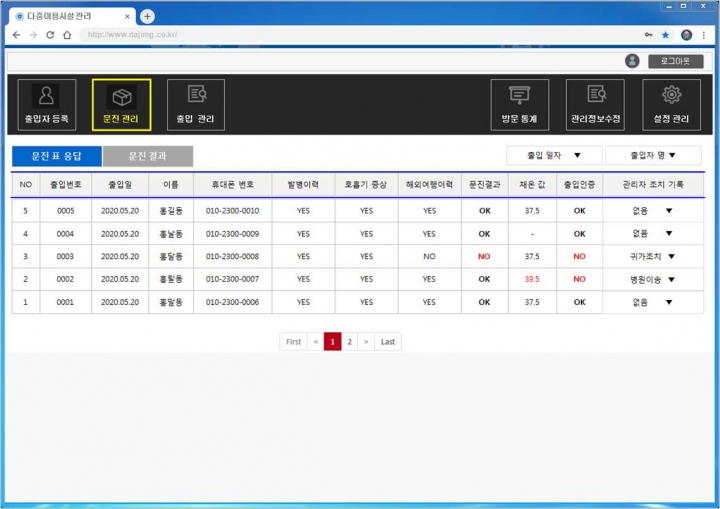Click the 출입일 column header
The image size is (720, 509).
pos(120,185)
